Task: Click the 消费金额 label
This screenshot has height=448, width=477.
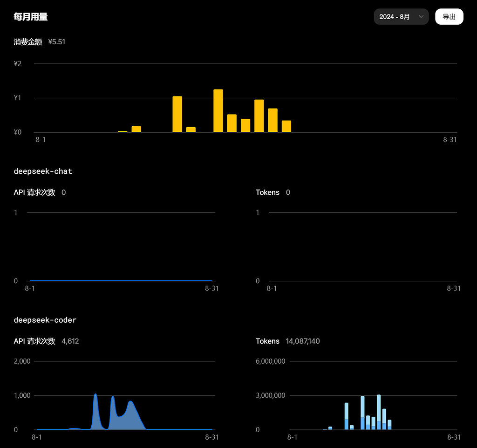Action: [x=27, y=41]
